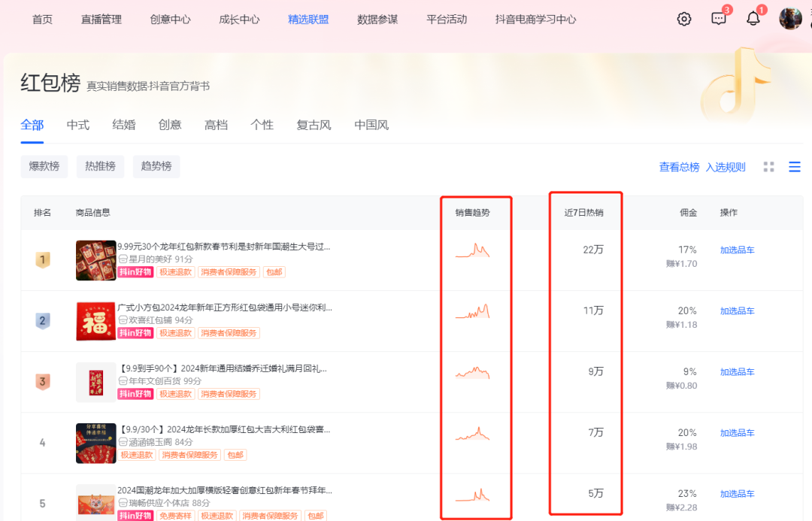Viewport: 812px width, 521px height.
Task: Navigate to 首页 in top navigation
Action: [x=41, y=19]
